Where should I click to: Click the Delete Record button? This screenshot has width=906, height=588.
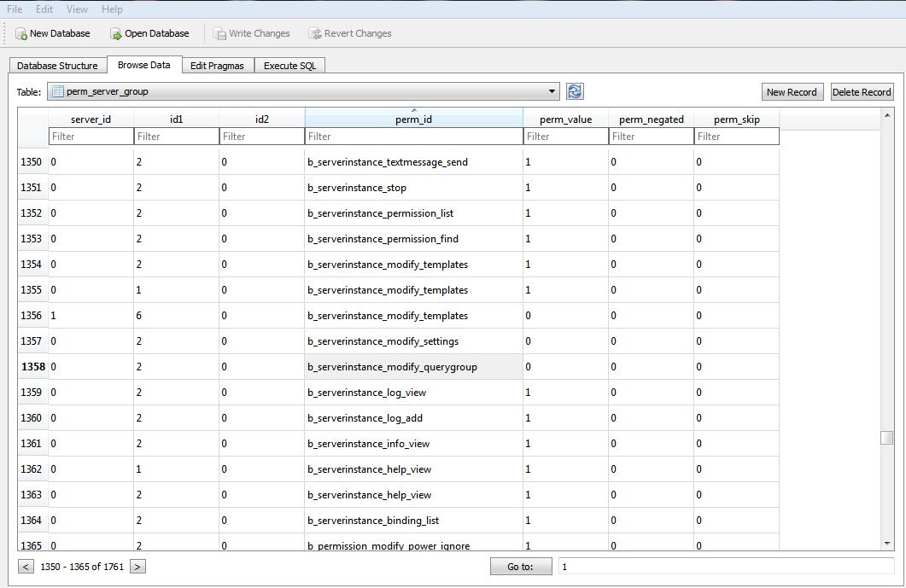click(x=862, y=92)
